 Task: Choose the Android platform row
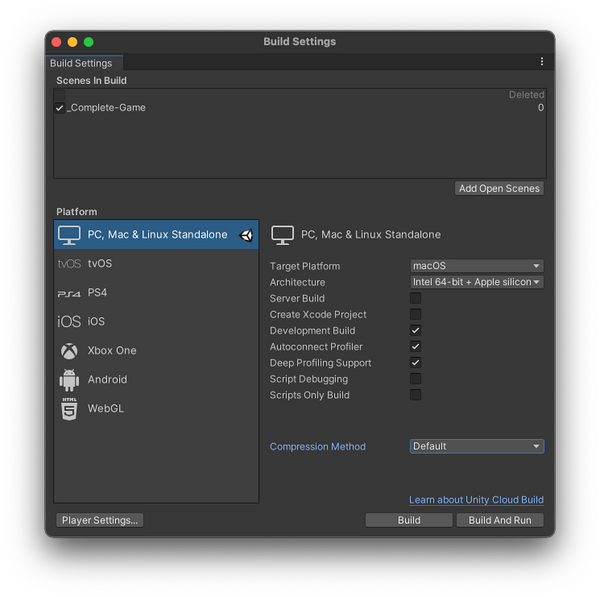pos(156,380)
